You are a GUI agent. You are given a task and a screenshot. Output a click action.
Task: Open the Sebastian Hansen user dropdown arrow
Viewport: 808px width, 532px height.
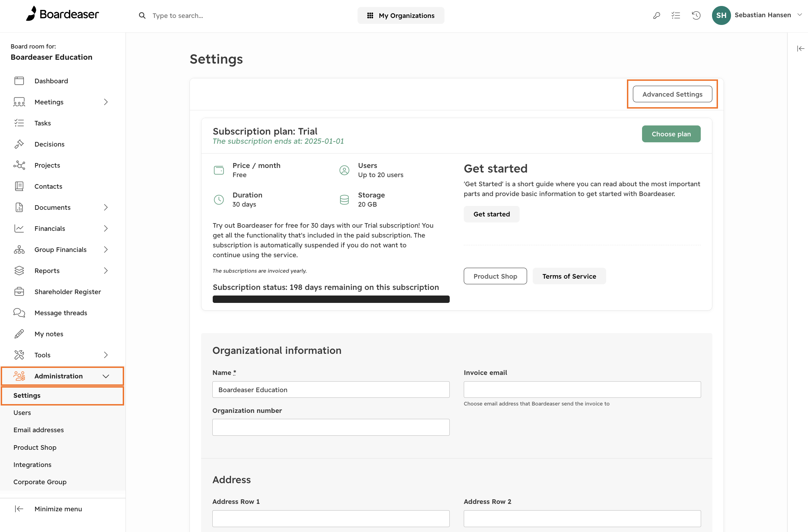[x=800, y=15]
